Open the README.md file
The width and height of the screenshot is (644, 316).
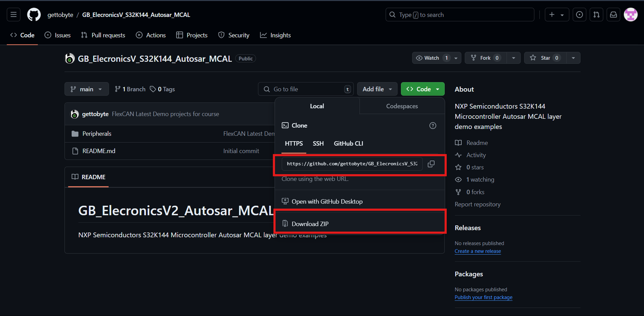coord(99,151)
